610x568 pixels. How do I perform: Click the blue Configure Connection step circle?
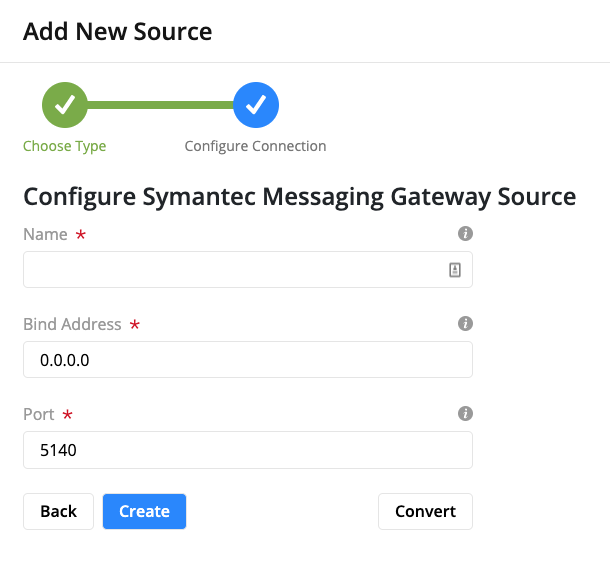click(x=256, y=105)
